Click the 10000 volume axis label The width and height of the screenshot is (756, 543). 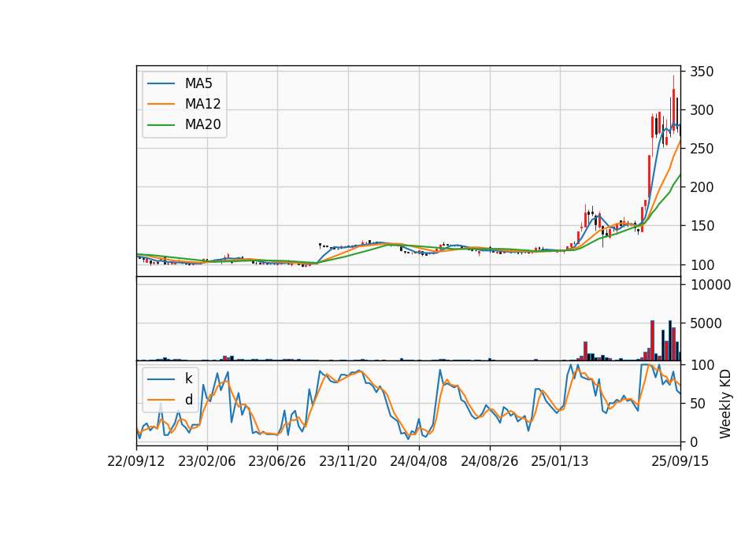[x=710, y=285]
